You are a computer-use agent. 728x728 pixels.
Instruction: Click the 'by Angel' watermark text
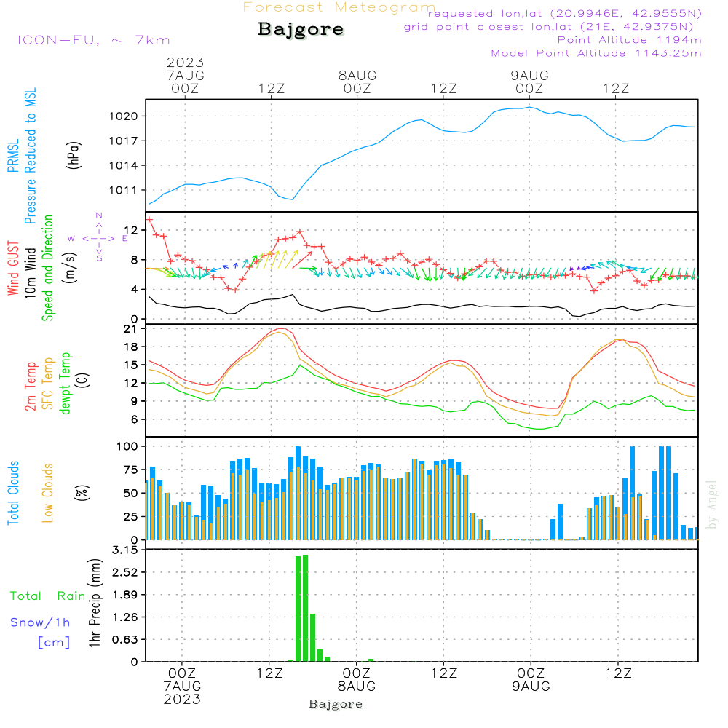(x=712, y=505)
